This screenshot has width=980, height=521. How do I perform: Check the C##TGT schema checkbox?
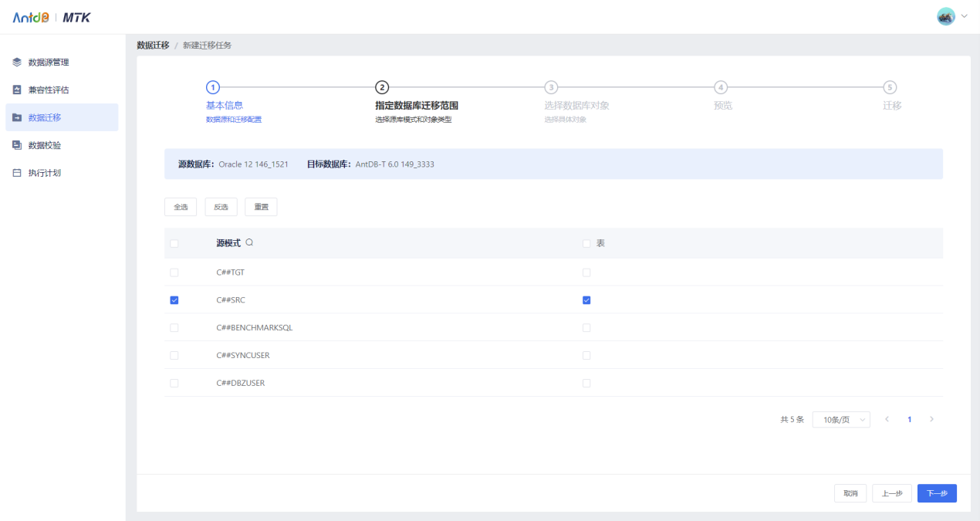(x=174, y=272)
